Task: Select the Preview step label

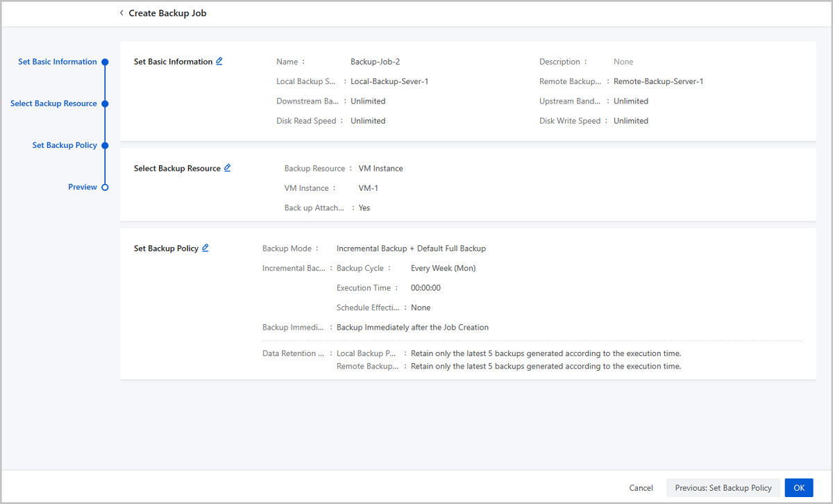Action: pos(82,187)
